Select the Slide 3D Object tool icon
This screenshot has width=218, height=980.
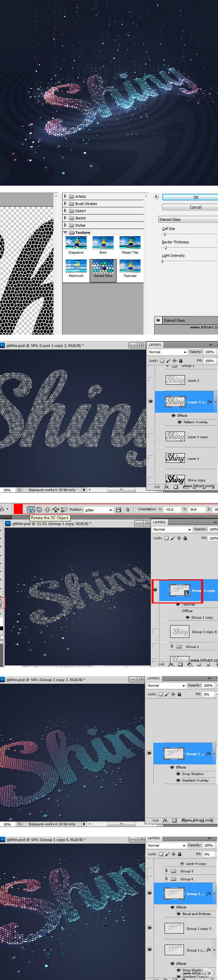coord(56,509)
